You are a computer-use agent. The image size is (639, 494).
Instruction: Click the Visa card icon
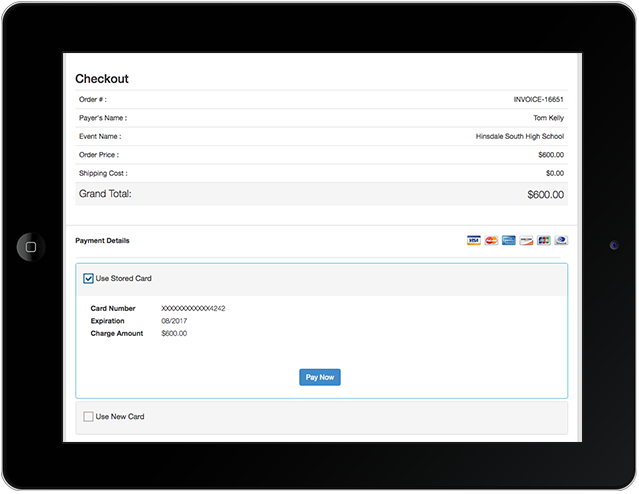point(474,240)
